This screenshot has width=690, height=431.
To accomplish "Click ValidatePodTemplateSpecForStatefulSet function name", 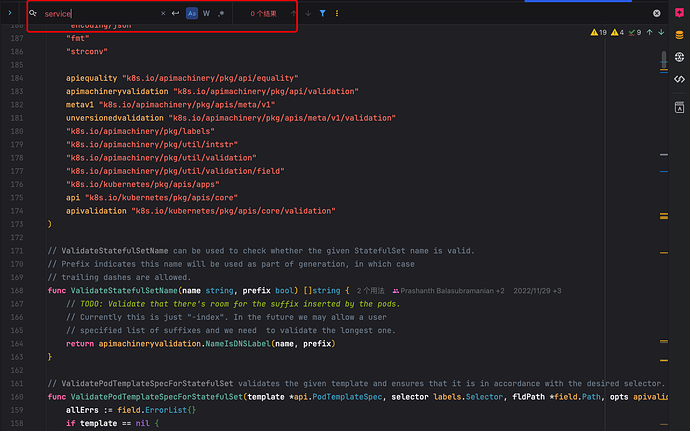I will pos(157,397).
